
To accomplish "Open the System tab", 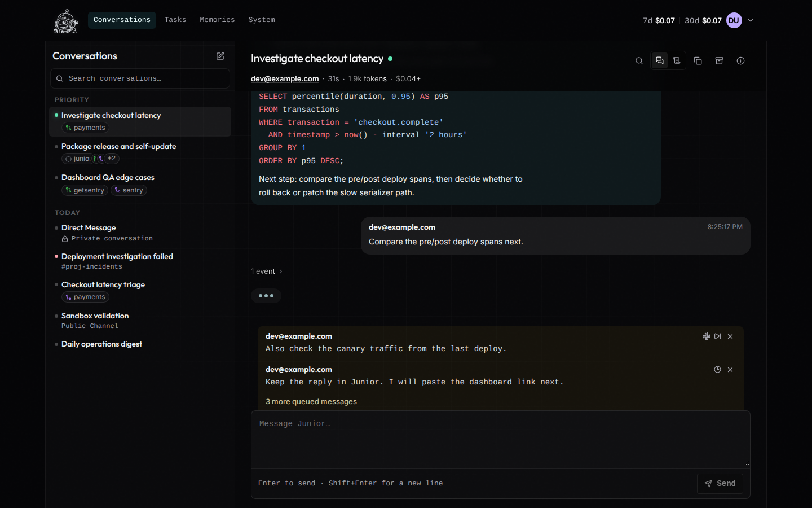I will tap(262, 20).
